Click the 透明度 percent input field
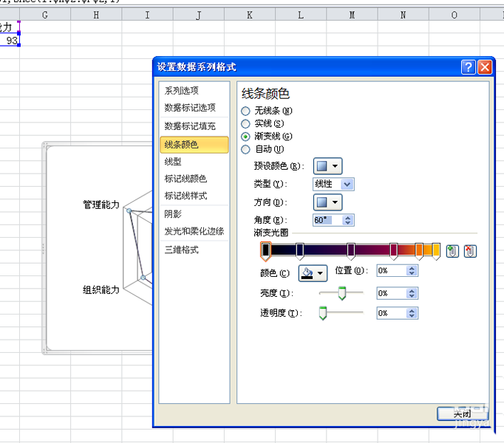Screen dimensions: 504x443 click(392, 313)
